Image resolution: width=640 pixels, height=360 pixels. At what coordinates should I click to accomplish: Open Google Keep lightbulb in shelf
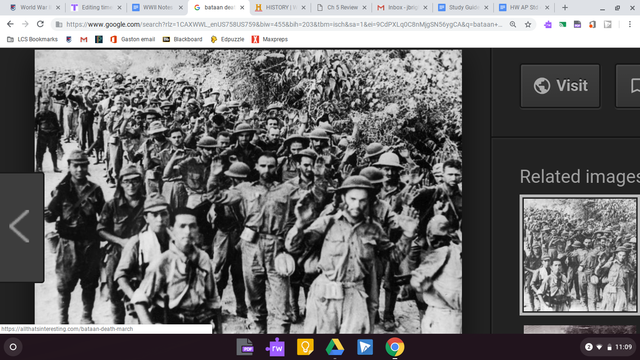(305, 347)
